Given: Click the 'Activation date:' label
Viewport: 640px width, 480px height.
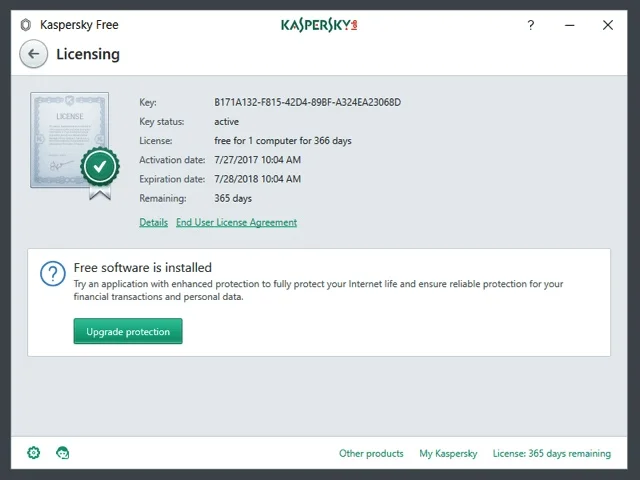Looking at the screenshot, I should pyautogui.click(x=172, y=160).
